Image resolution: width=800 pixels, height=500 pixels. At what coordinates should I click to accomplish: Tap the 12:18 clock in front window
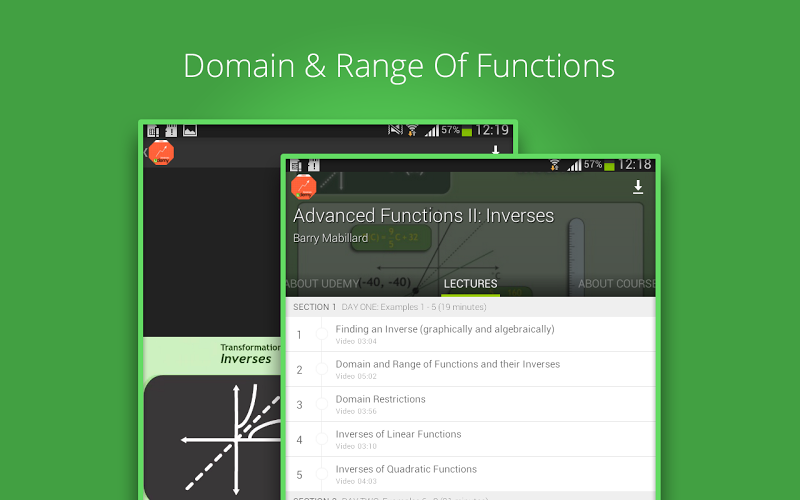click(635, 165)
